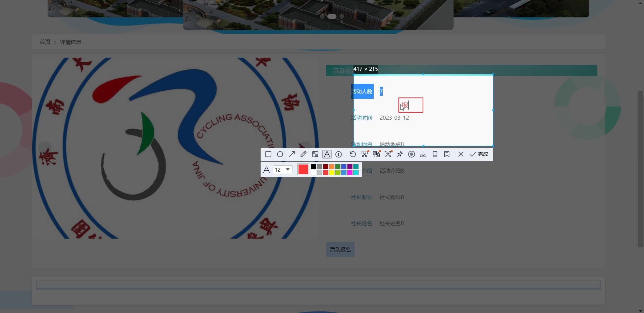The height and width of the screenshot is (313, 644).
Task: Click 完成 to finish the screenshot
Action: tap(479, 154)
